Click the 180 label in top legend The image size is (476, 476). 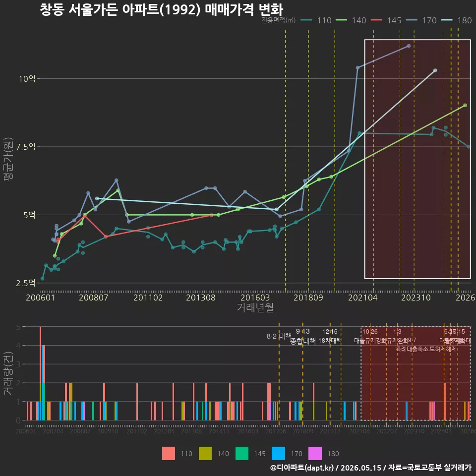point(465,20)
